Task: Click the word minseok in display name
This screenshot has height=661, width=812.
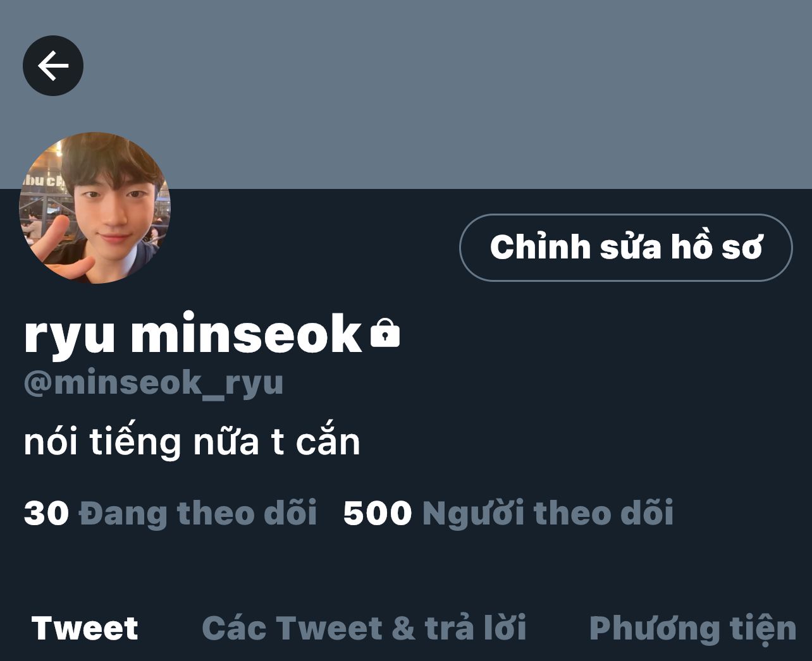Action: tap(246, 333)
